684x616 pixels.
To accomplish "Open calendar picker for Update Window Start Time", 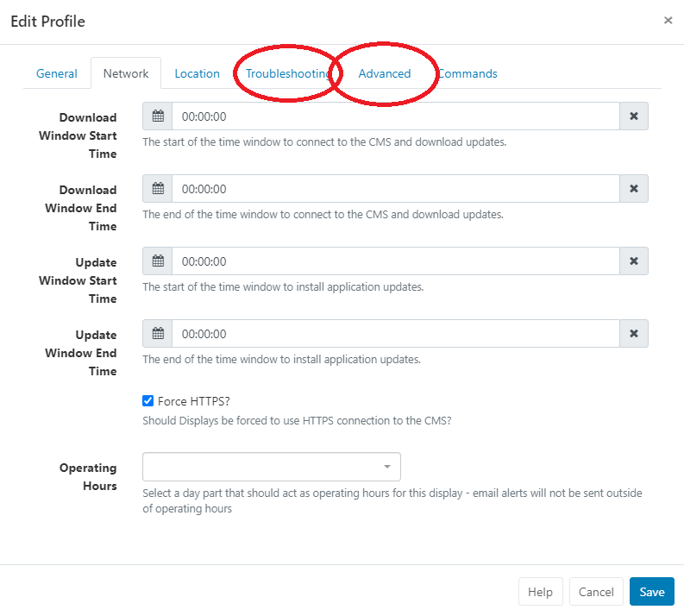I will click(158, 261).
